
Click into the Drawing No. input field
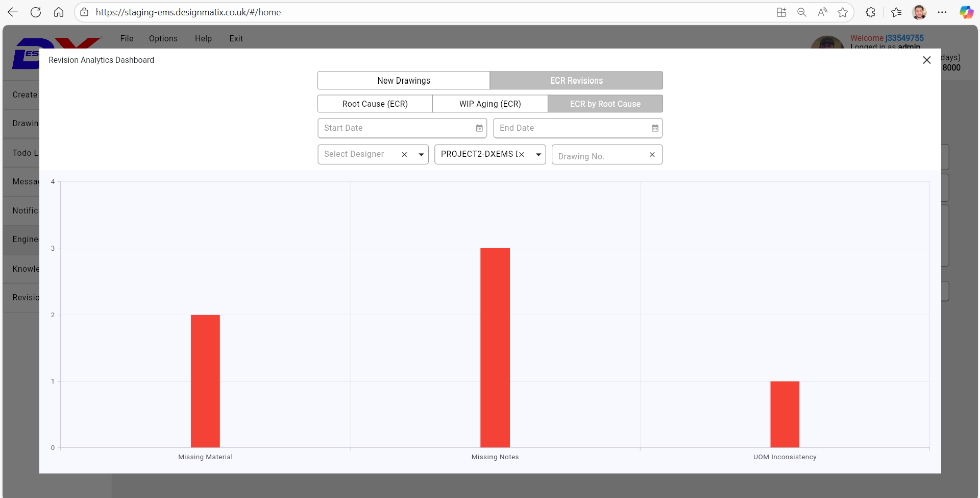(x=600, y=156)
